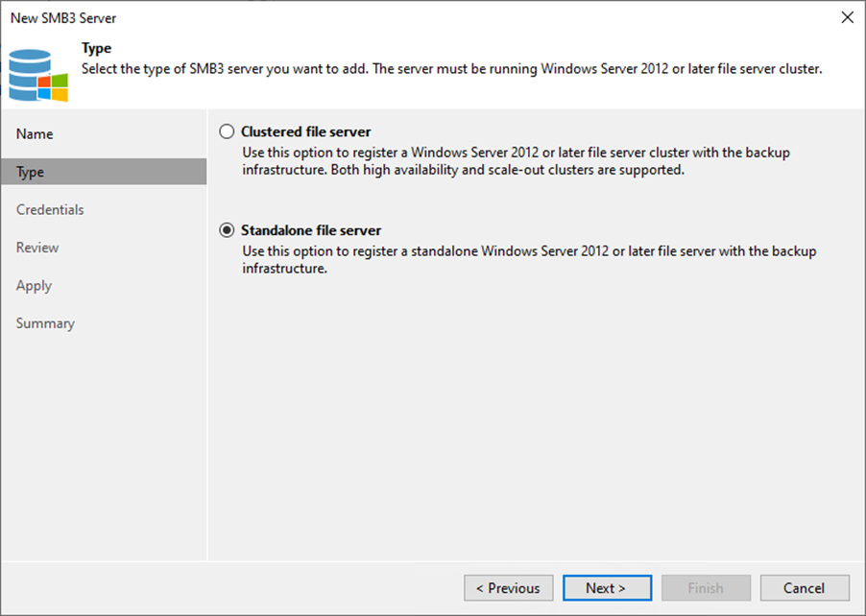Close the New SMB3 Server dialog

[847, 18]
